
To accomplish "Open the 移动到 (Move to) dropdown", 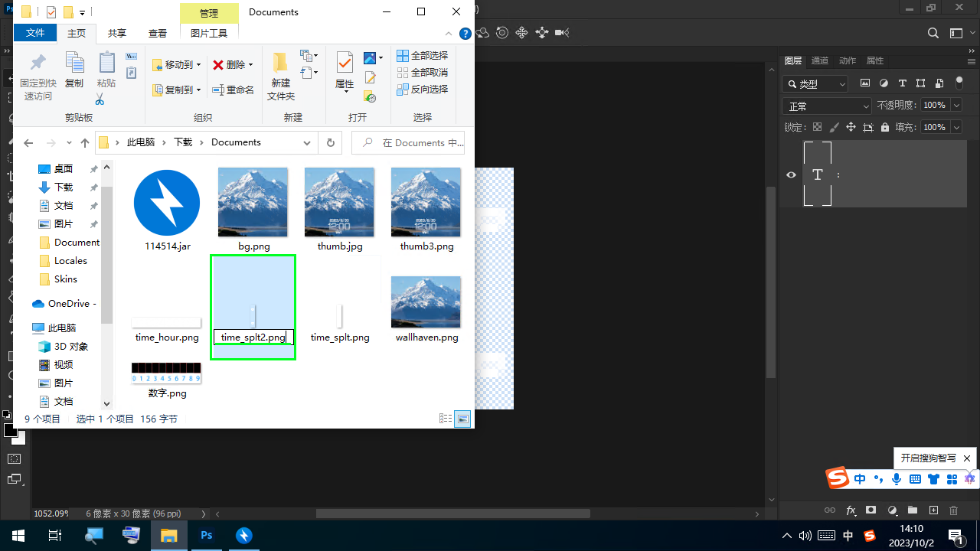I will click(x=177, y=65).
